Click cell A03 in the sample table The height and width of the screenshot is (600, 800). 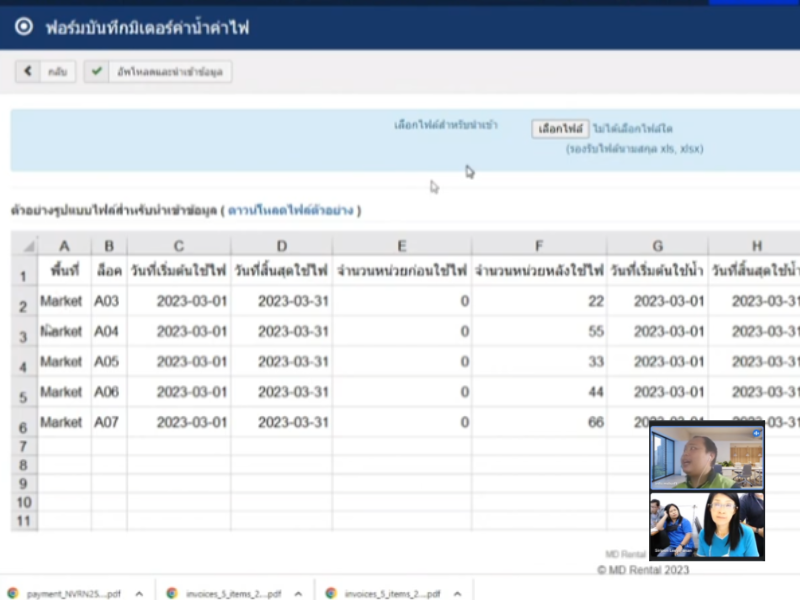(x=106, y=302)
